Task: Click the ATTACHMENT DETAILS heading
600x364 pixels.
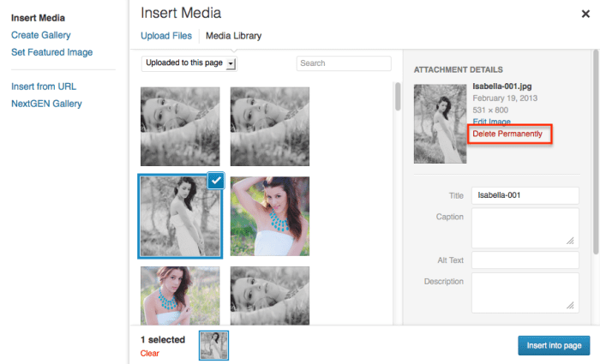Action: pyautogui.click(x=458, y=70)
